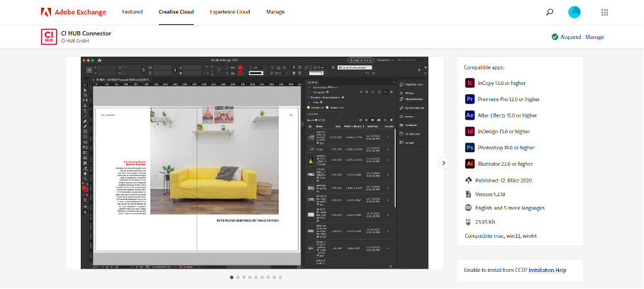Click the file size icon
This screenshot has width=644, height=289.
click(468, 222)
